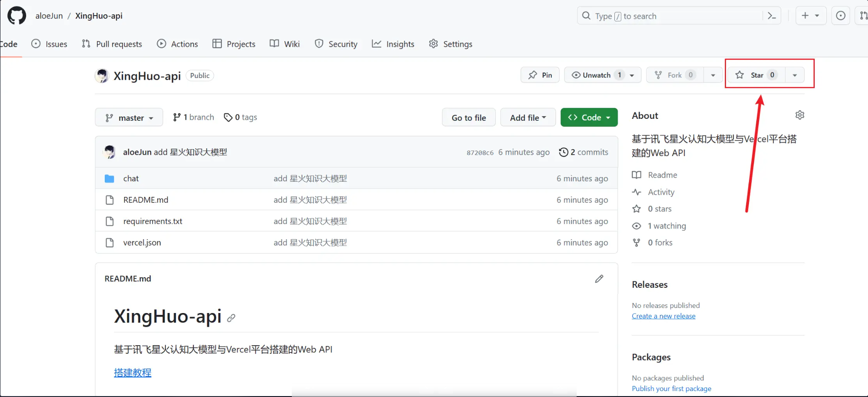Click the fork icon next to 0 forks

pyautogui.click(x=636, y=242)
